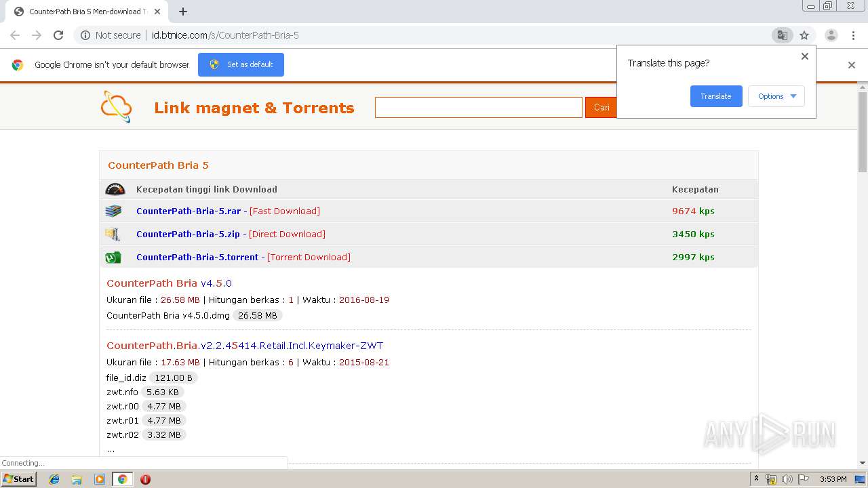
Task: Click the 2997 kps speed value
Action: [x=693, y=257]
